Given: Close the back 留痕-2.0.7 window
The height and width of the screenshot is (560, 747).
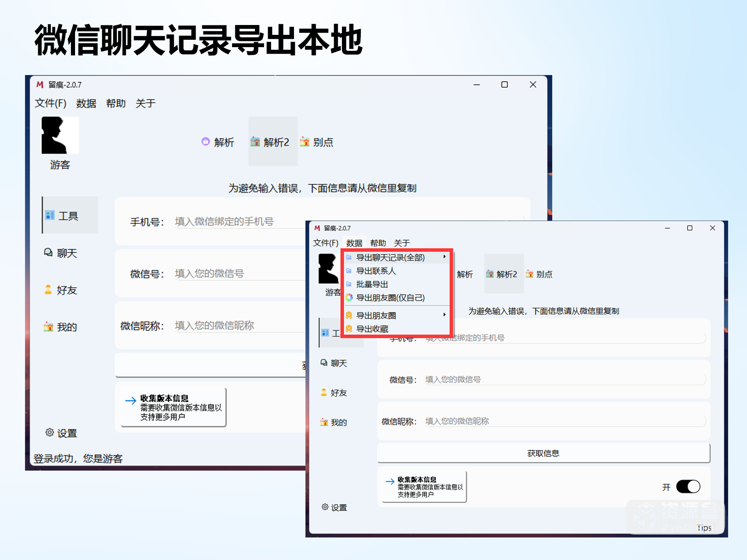Looking at the screenshot, I should coord(533,84).
